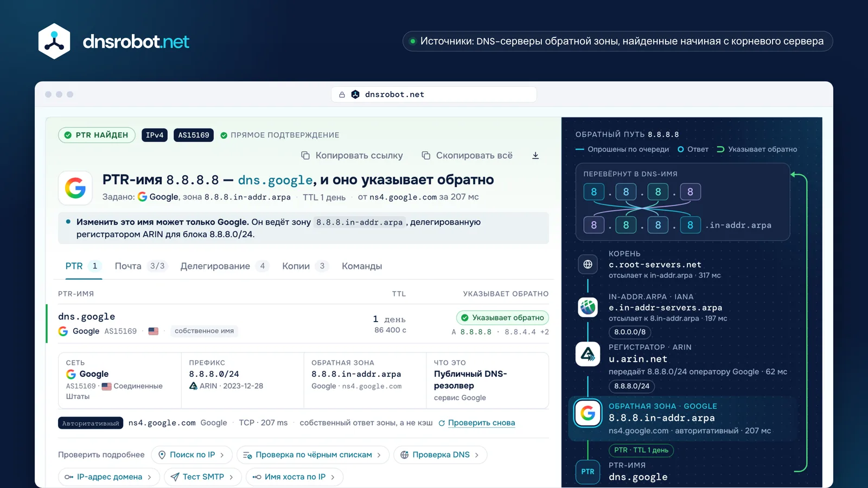Click the Google icon for reverse zone 8.8.8.in-addr.arpa
Viewport: 868px width, 488px height.
click(x=588, y=413)
